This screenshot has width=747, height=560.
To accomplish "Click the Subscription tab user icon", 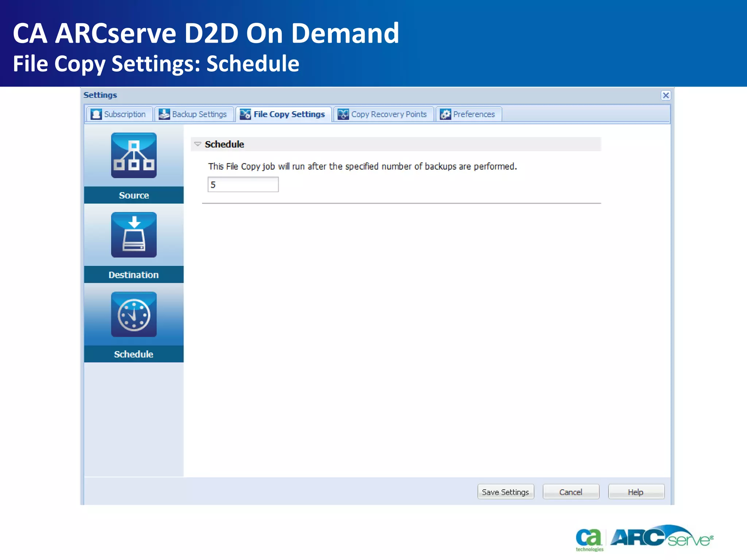I will [x=96, y=114].
